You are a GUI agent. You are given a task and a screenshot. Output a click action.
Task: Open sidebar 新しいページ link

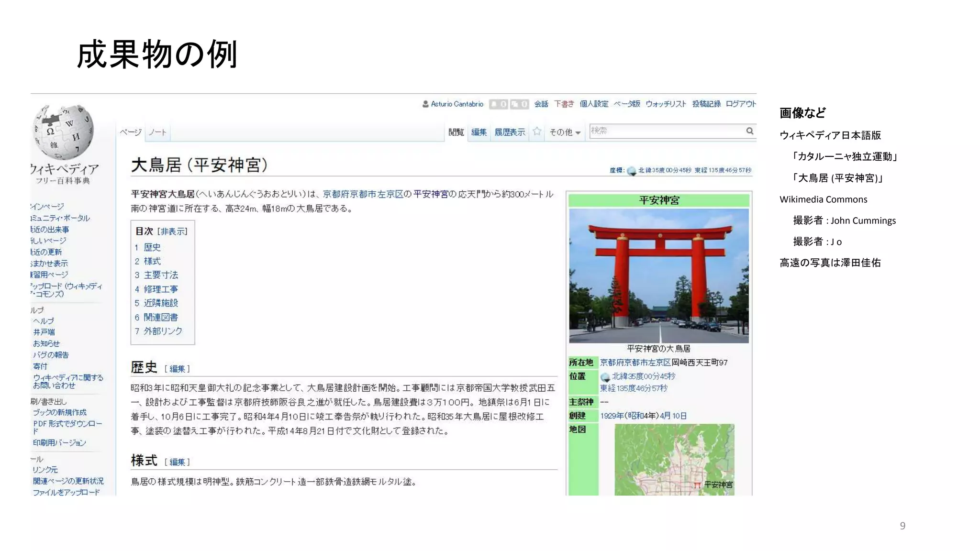tap(48, 241)
